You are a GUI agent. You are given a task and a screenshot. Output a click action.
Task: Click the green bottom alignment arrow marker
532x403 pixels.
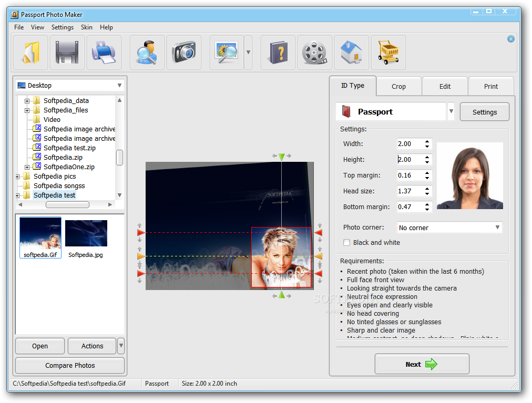pos(282,295)
